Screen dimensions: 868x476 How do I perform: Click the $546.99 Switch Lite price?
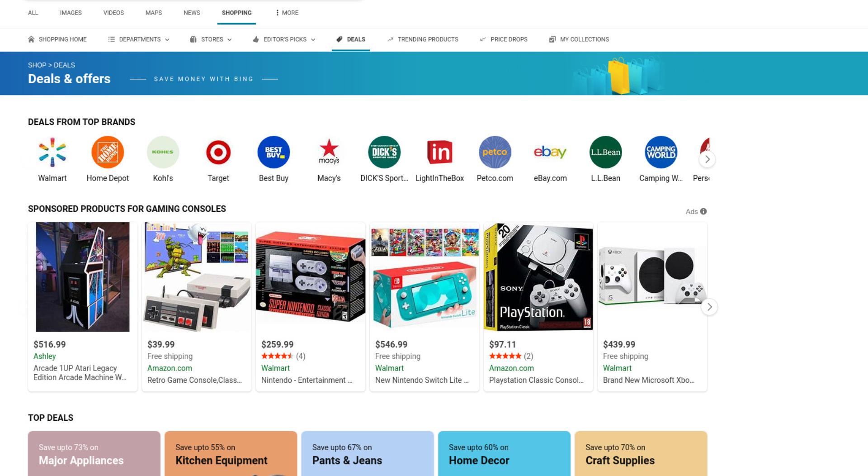pyautogui.click(x=391, y=345)
